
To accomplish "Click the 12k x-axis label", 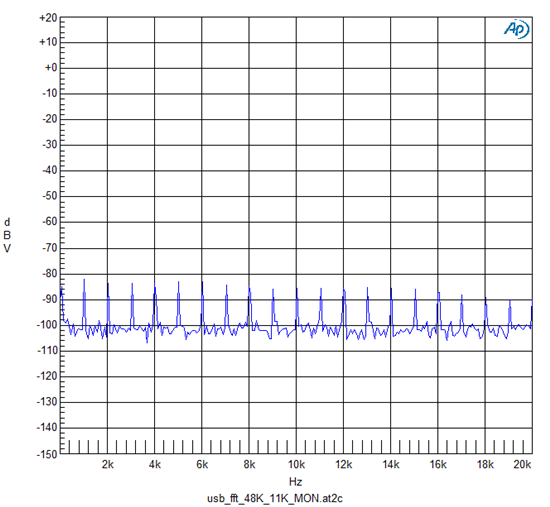I will (344, 465).
